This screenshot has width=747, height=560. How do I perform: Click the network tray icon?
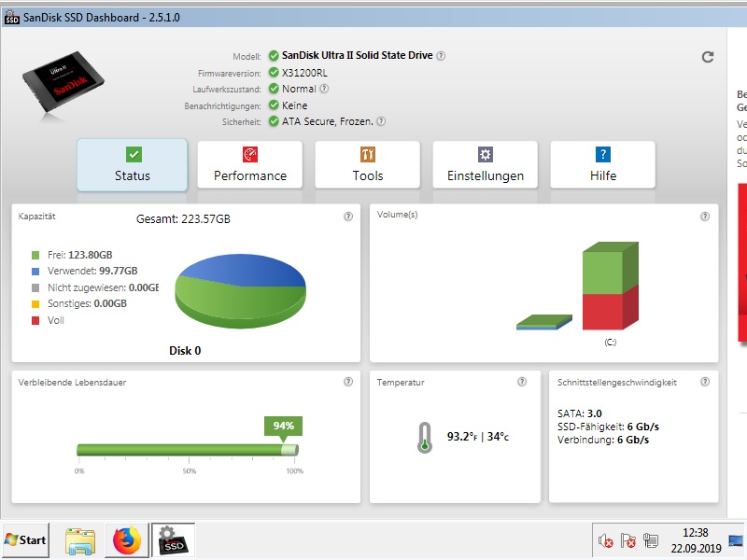coord(651,541)
